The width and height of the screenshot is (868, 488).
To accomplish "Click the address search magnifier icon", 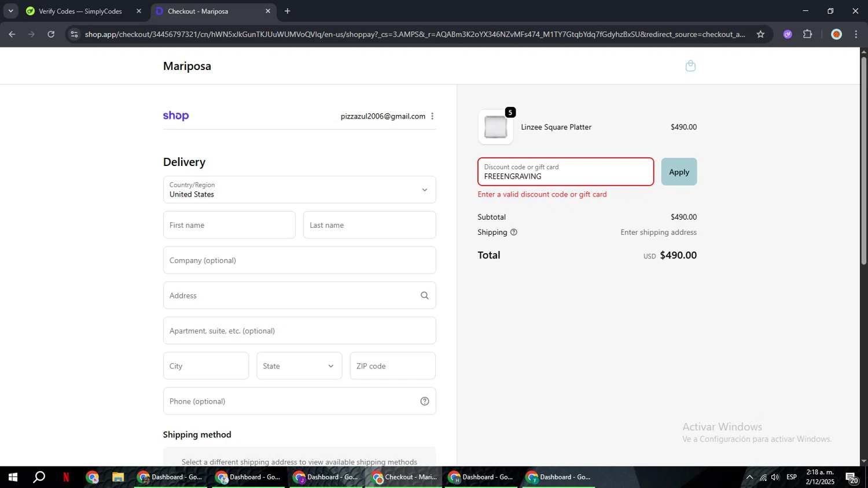I will coord(424,295).
